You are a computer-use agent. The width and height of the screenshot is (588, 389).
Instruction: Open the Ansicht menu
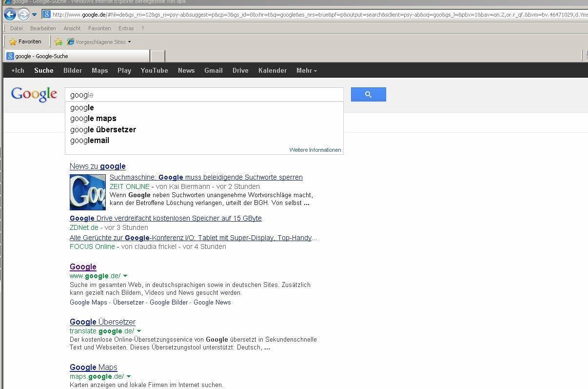pyautogui.click(x=72, y=28)
